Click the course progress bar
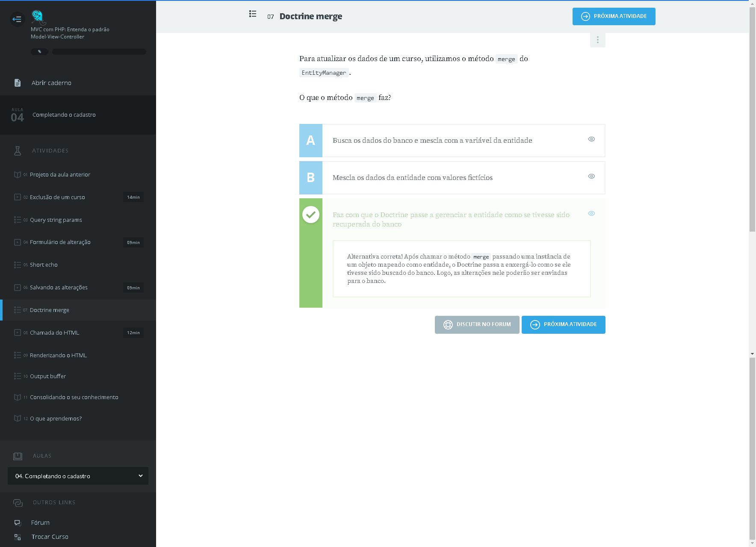The height and width of the screenshot is (547, 756). click(99, 52)
